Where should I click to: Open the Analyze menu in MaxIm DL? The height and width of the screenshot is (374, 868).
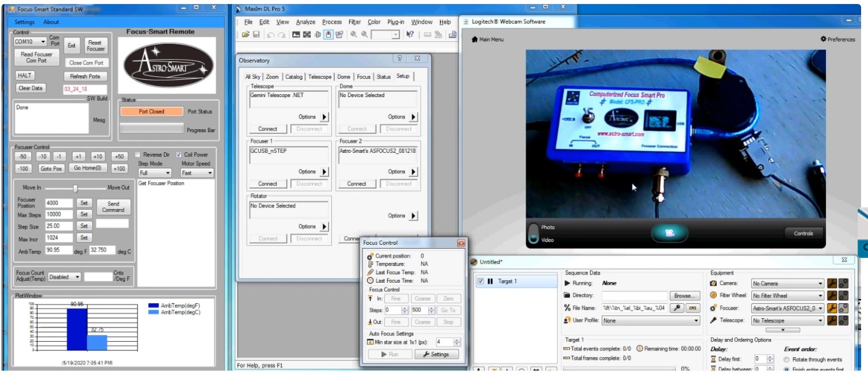(x=305, y=22)
